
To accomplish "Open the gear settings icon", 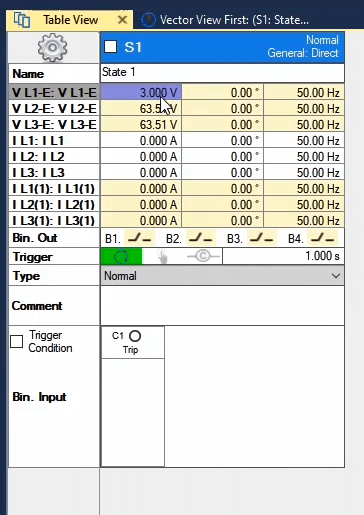I will [x=52, y=47].
